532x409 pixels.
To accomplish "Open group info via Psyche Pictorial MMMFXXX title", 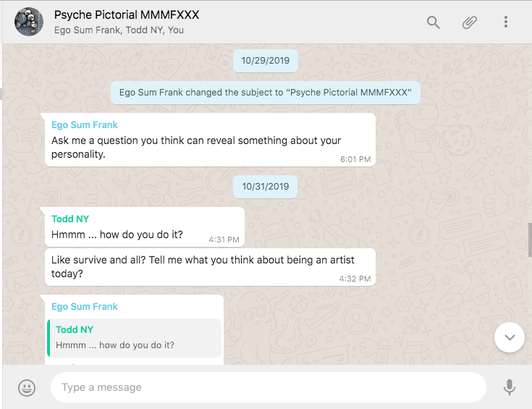I will (x=127, y=15).
